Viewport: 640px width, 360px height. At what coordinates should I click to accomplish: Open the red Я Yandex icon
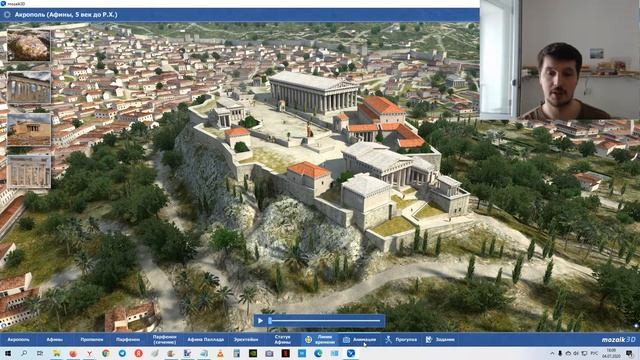click(x=138, y=353)
